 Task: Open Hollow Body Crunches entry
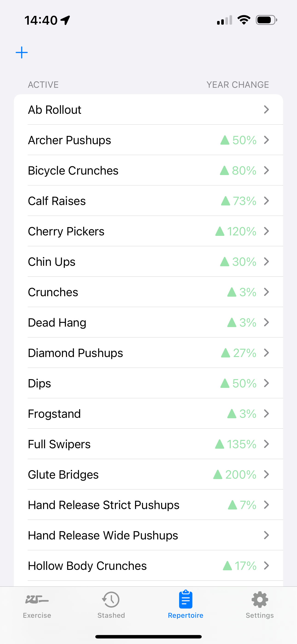pos(148,565)
